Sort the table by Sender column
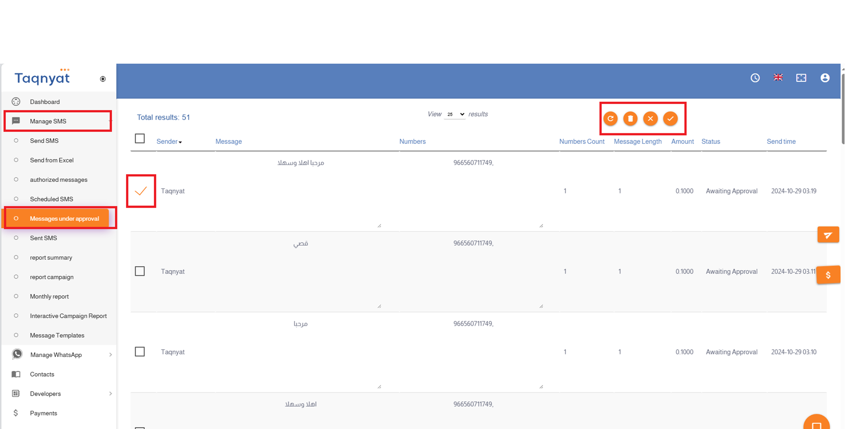868x429 pixels. 169,142
